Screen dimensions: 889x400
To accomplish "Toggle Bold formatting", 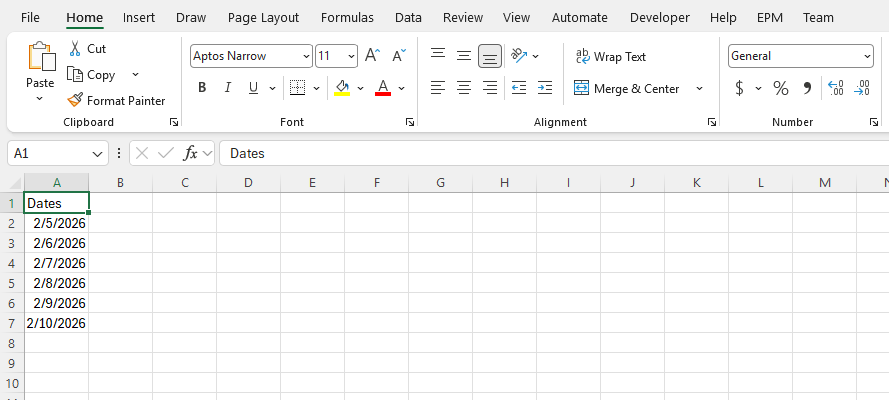I will (202, 88).
